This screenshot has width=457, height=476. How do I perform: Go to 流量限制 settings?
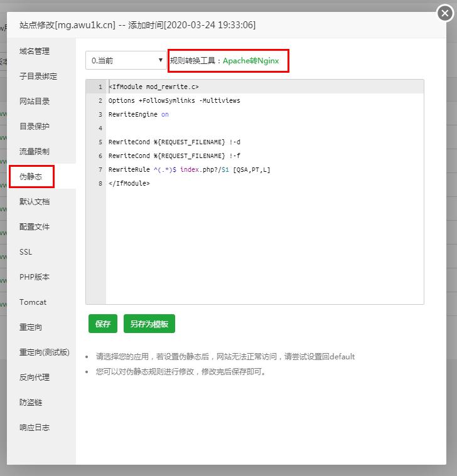point(35,152)
